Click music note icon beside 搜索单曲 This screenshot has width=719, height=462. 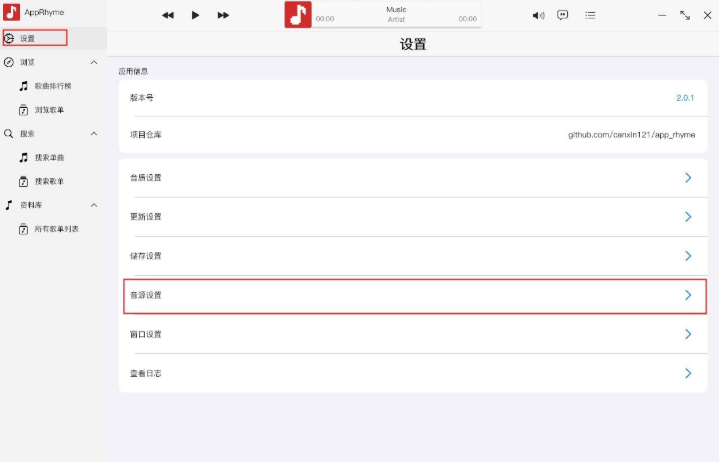click(23, 158)
